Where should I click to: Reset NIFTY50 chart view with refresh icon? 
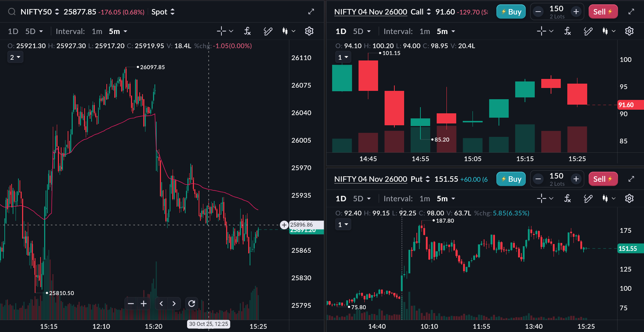(192, 303)
